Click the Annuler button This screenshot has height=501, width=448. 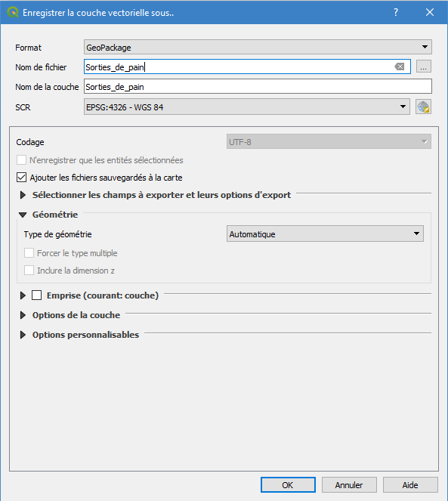coord(349,485)
